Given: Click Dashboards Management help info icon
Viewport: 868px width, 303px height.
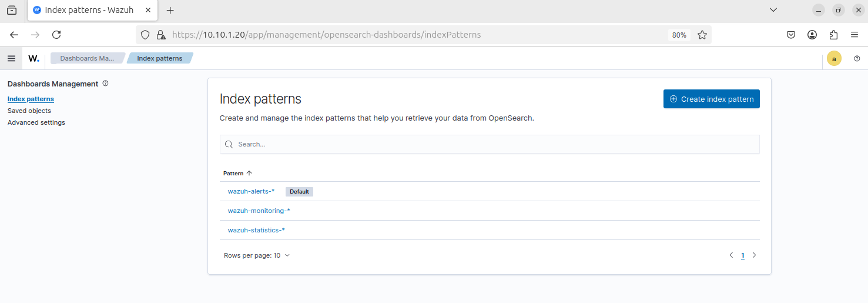Looking at the screenshot, I should [x=105, y=84].
